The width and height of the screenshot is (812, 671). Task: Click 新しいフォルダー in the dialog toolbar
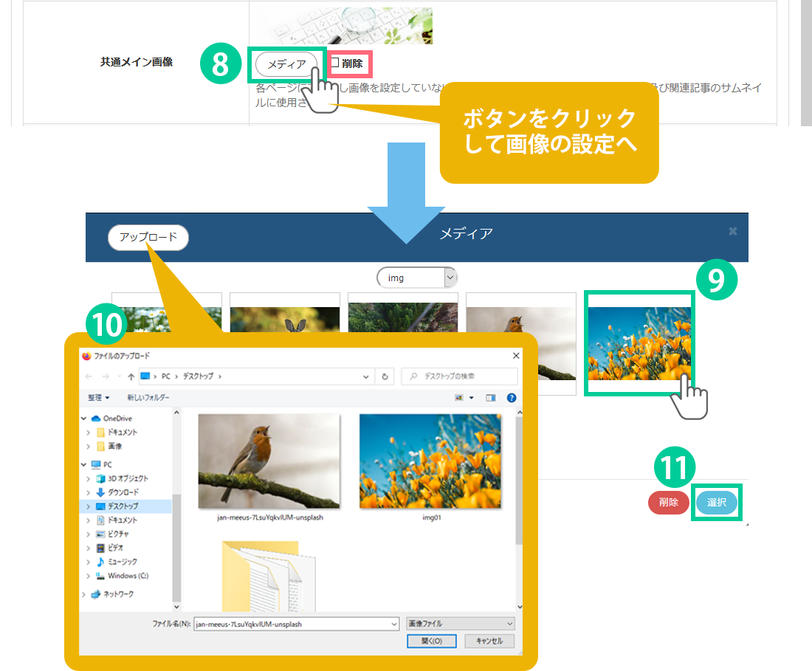click(148, 398)
